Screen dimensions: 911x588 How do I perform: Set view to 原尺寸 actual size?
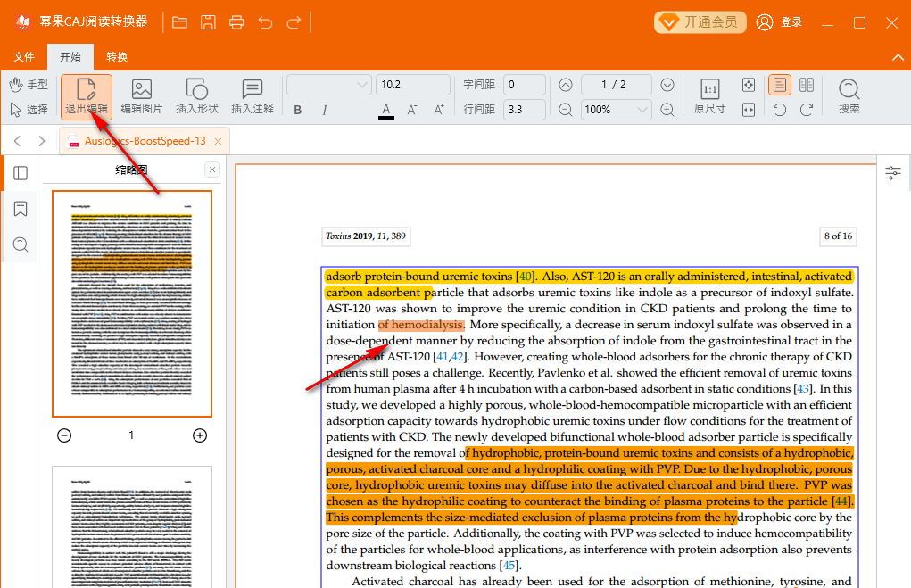[x=709, y=96]
